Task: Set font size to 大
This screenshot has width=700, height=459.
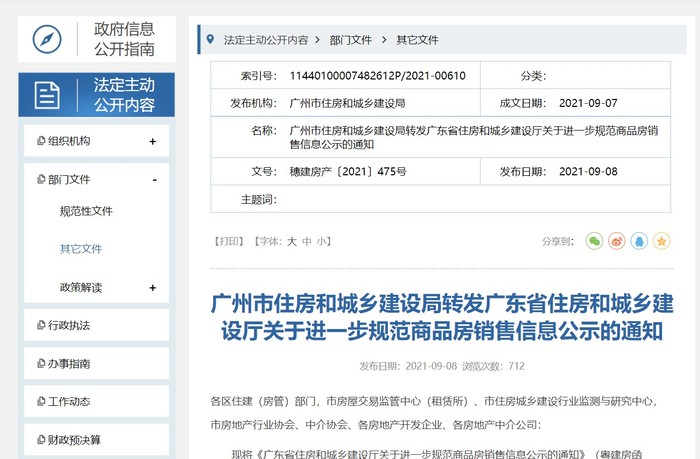Action: (292, 242)
